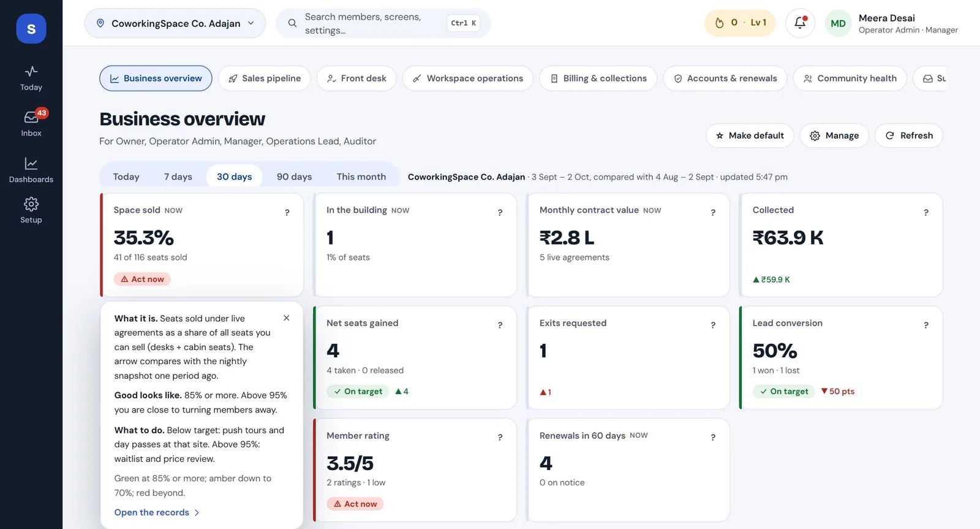
Task: Open the Today sidebar section
Action: click(31, 78)
